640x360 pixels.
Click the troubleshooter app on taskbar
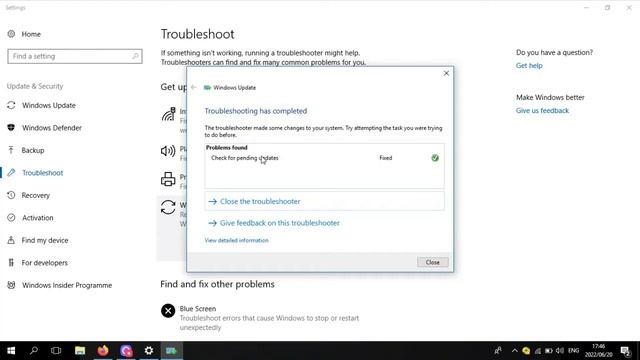[x=171, y=350]
